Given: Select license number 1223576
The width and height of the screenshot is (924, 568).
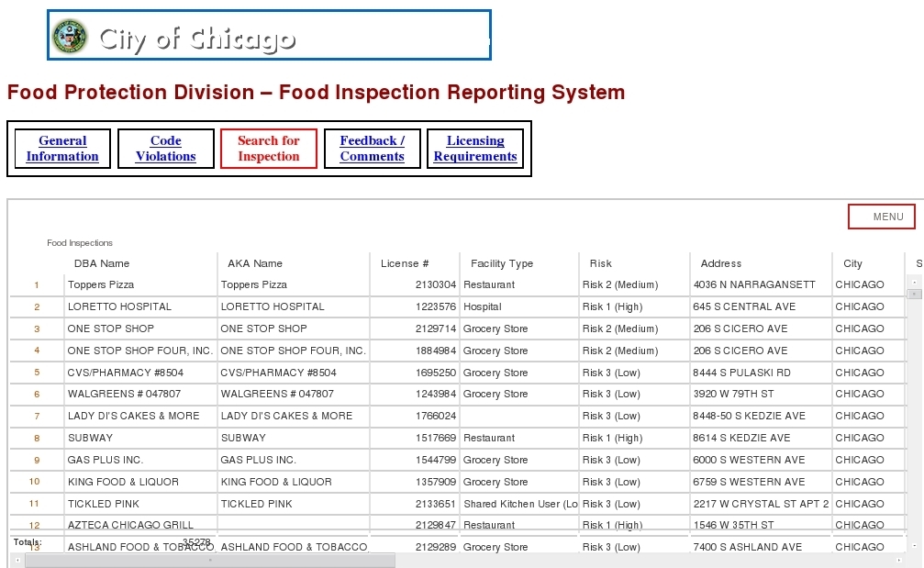Looking at the screenshot, I should [436, 306].
